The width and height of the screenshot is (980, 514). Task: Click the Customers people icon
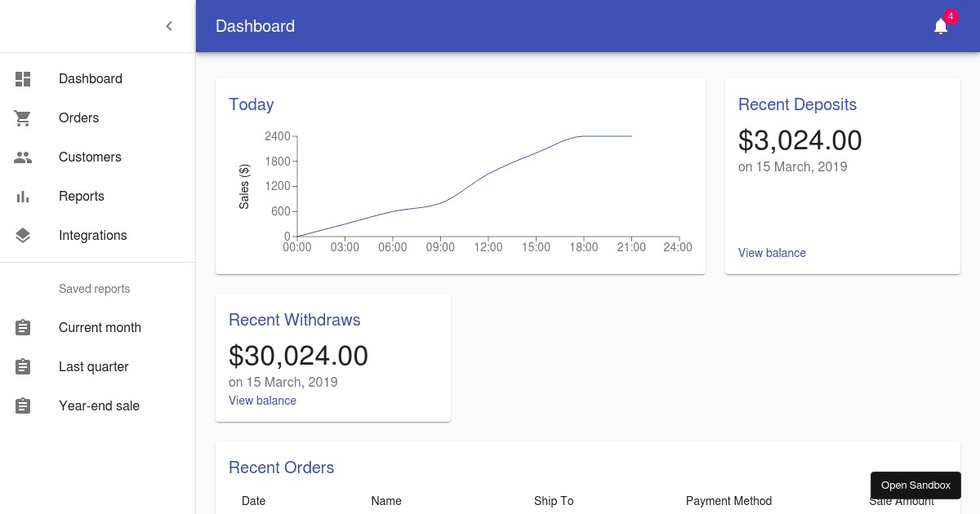pos(22,157)
